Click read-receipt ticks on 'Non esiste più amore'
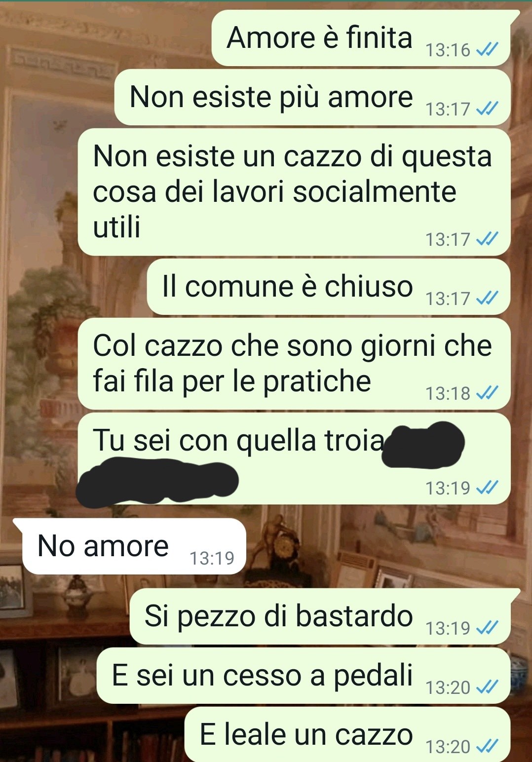This screenshot has height=762, width=532. click(487, 109)
